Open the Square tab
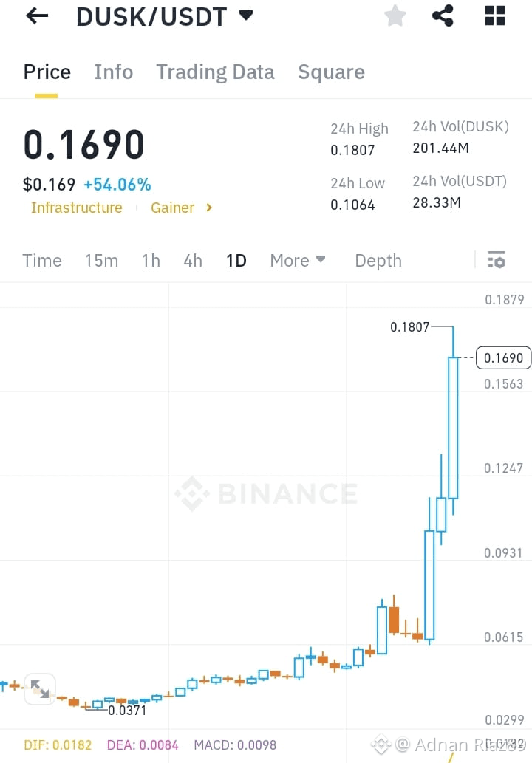Viewport: 532px width, 763px height. click(x=332, y=72)
